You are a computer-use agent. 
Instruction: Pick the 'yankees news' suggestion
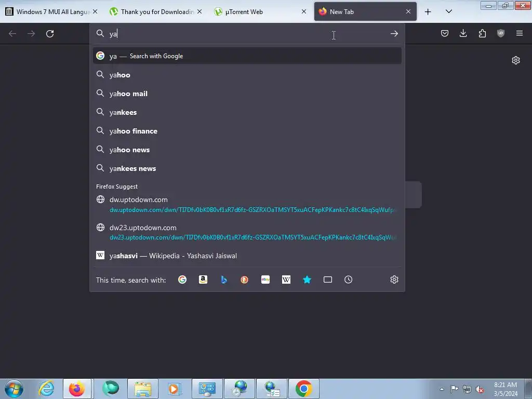pos(247,168)
